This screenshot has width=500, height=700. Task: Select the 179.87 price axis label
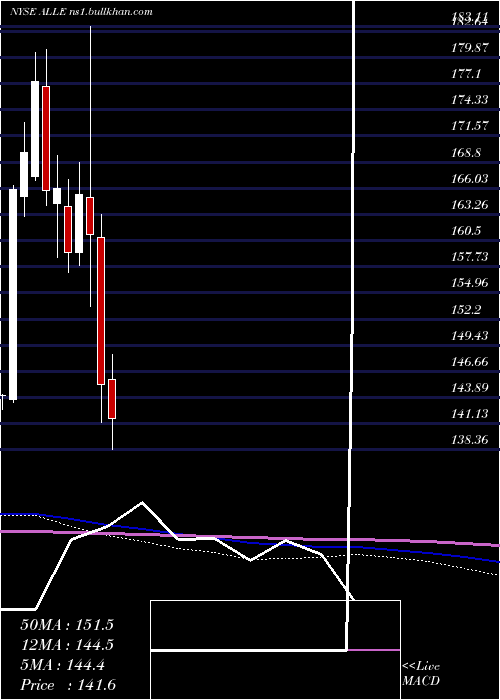(469, 48)
